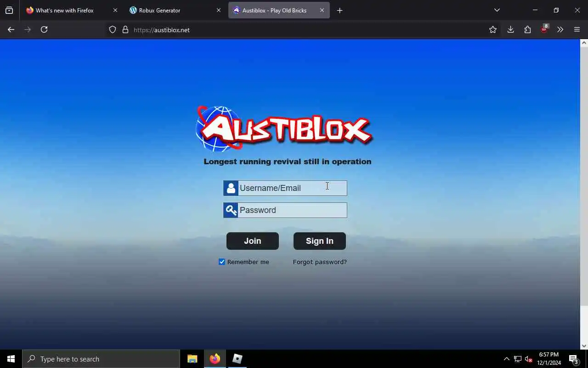588x368 pixels.
Task: Click the Austiblox logo image
Action: click(x=284, y=129)
